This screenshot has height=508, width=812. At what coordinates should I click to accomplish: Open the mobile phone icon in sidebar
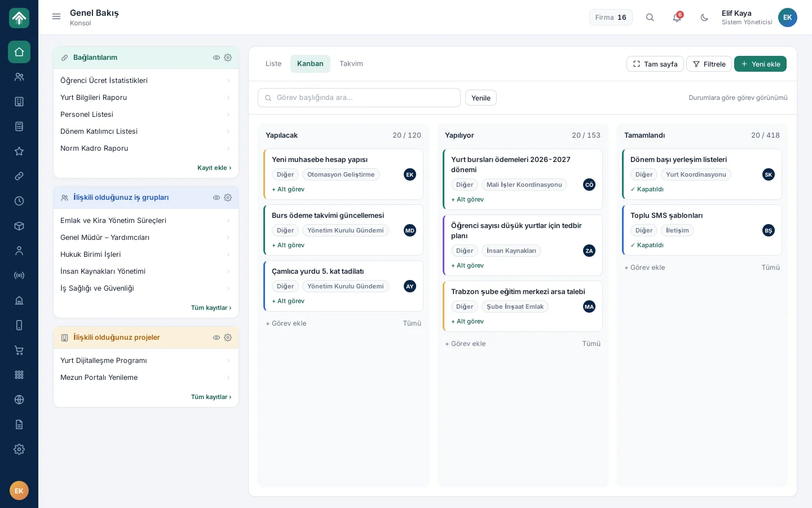(19, 325)
